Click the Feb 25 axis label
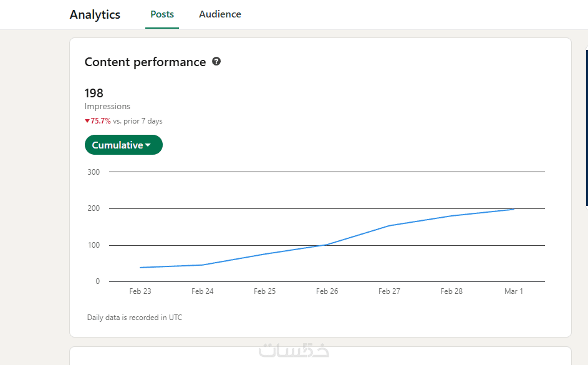This screenshot has height=365, width=588. [x=265, y=291]
